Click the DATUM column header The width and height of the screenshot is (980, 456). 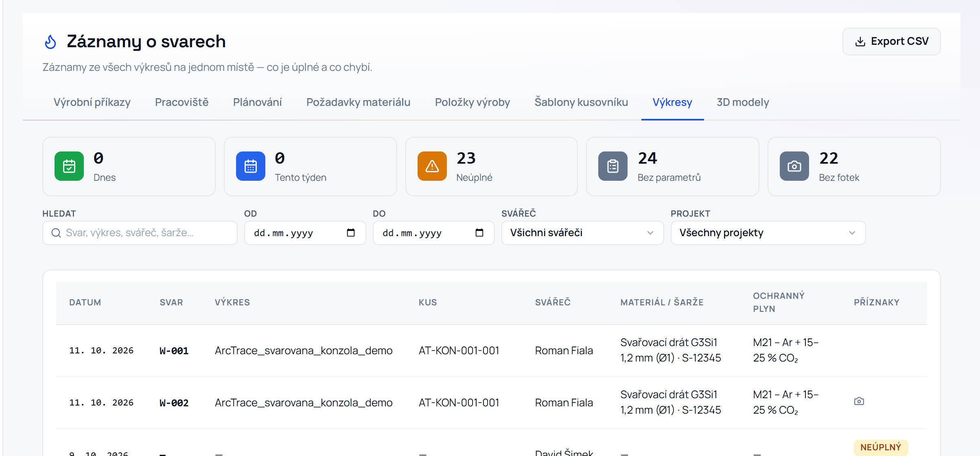tap(85, 303)
